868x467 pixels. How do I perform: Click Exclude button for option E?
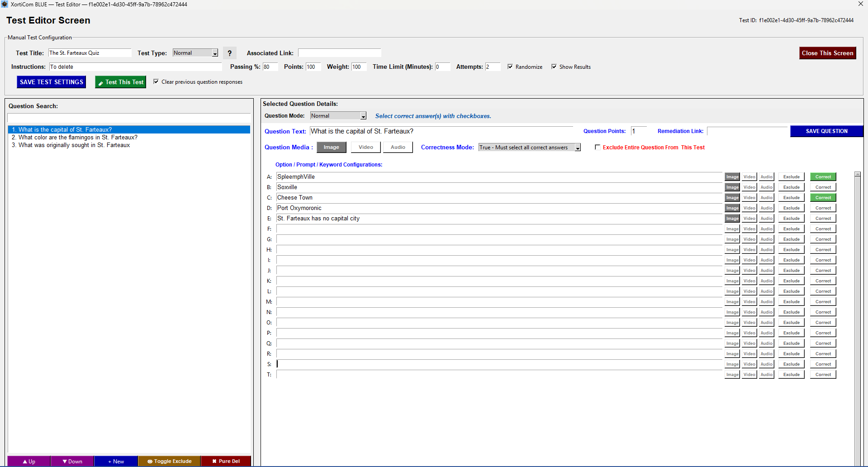click(x=791, y=219)
